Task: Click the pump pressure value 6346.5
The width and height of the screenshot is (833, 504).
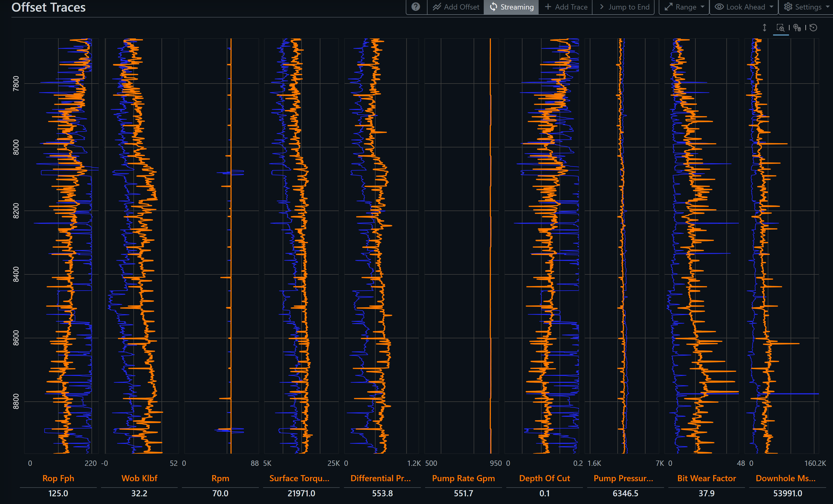Action: pyautogui.click(x=625, y=493)
